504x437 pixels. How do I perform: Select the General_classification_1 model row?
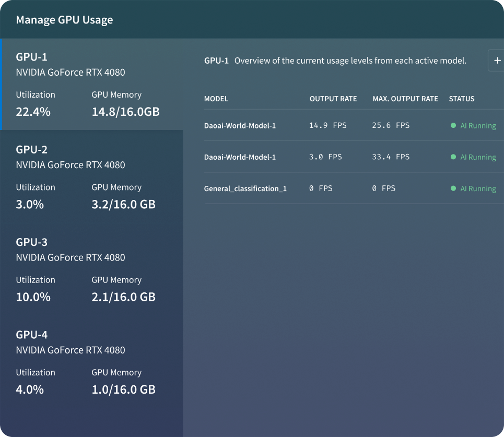click(245, 188)
